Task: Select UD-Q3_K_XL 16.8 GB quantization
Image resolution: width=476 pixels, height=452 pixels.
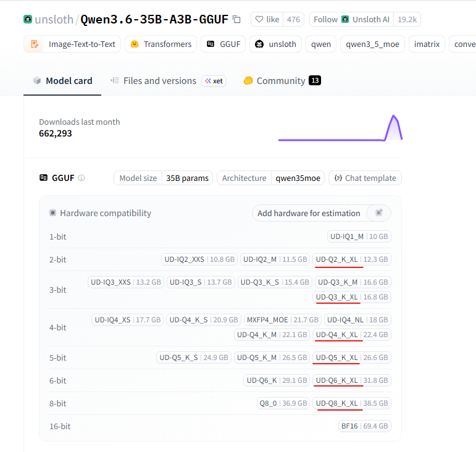Action: pos(352,297)
